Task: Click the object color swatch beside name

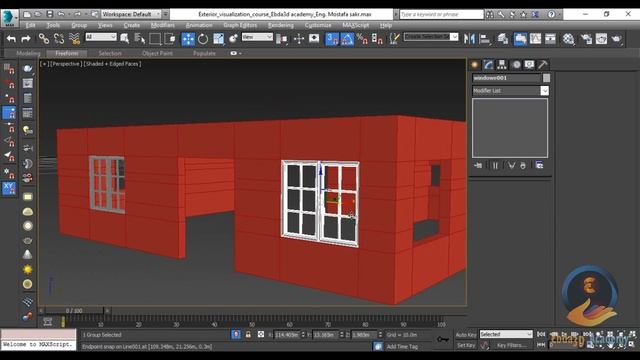Action: tap(547, 78)
